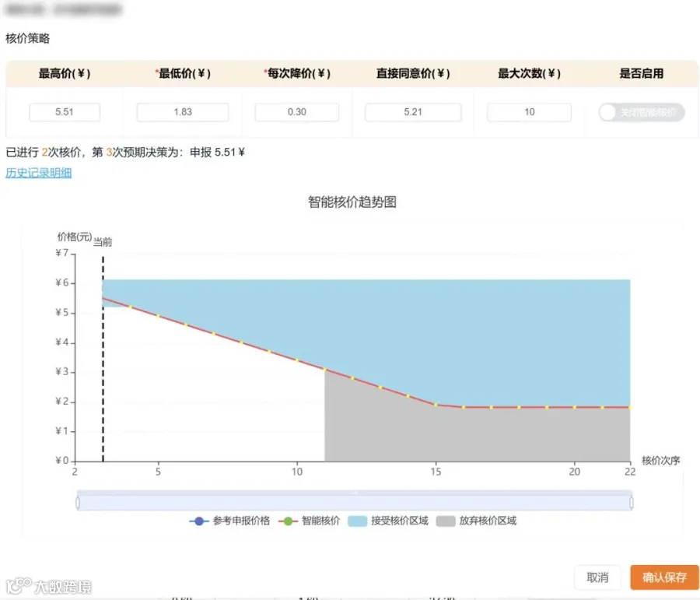700x600 pixels.
Task: Click the 核价策略 section heading
Action: (28, 38)
